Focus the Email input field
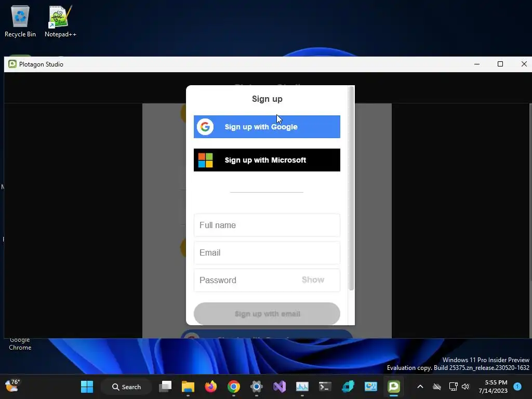The width and height of the screenshot is (532, 399). 267,253
